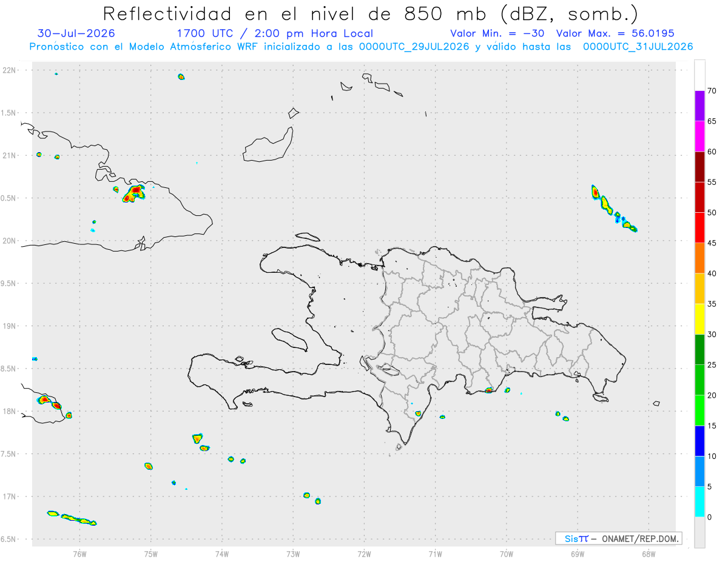Image resolution: width=728 pixels, height=562 pixels.
Task: Click the large red storm cell over eastern Cuba
Action: [133, 193]
